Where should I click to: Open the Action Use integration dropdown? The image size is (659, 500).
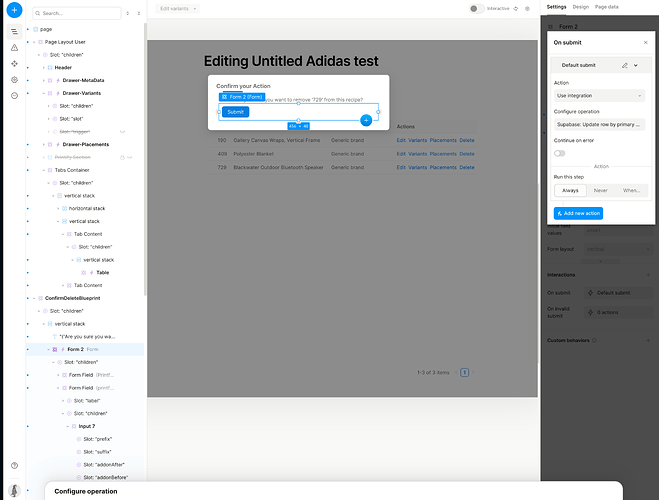tap(599, 96)
